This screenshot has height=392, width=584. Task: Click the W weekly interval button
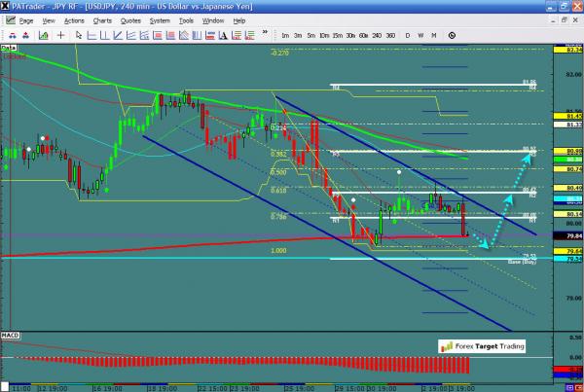click(x=420, y=34)
